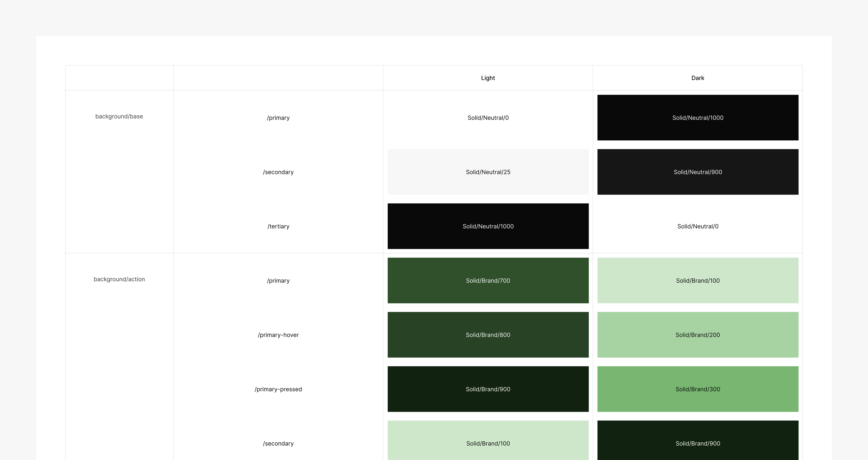Click the /tertiary token name

tap(278, 226)
